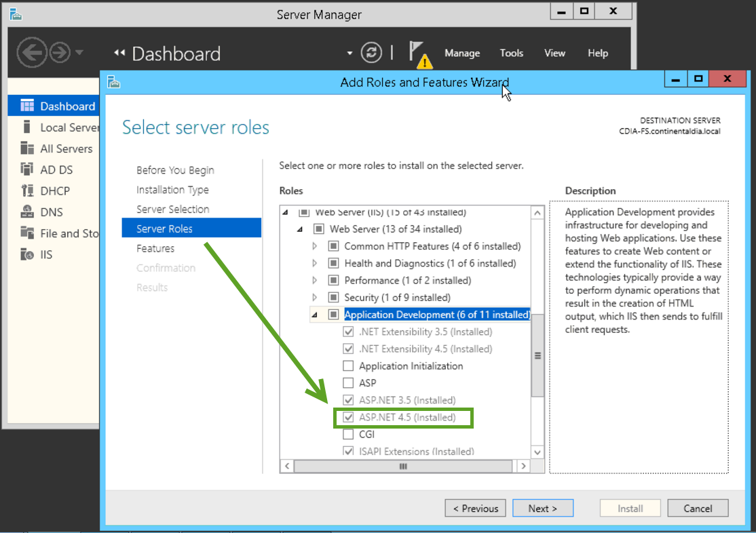Click the Previous button
Screen dimensions: 756x533
pos(476,509)
